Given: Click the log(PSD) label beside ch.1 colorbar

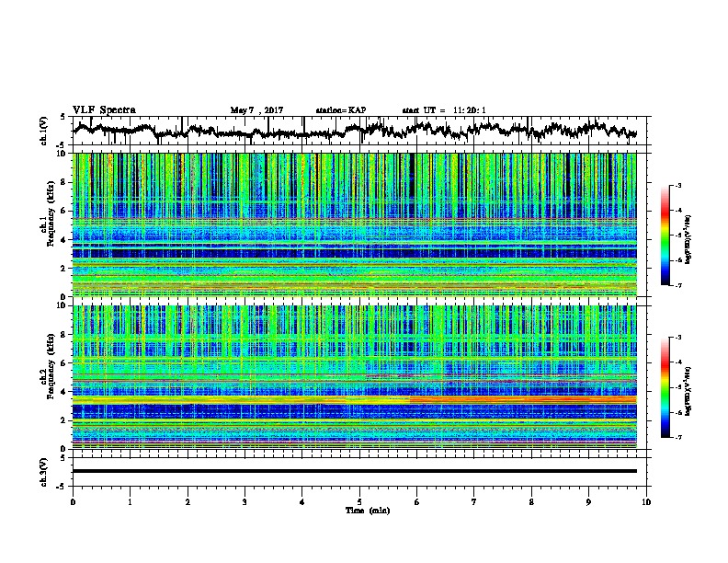Looking at the screenshot, I should (x=688, y=239).
